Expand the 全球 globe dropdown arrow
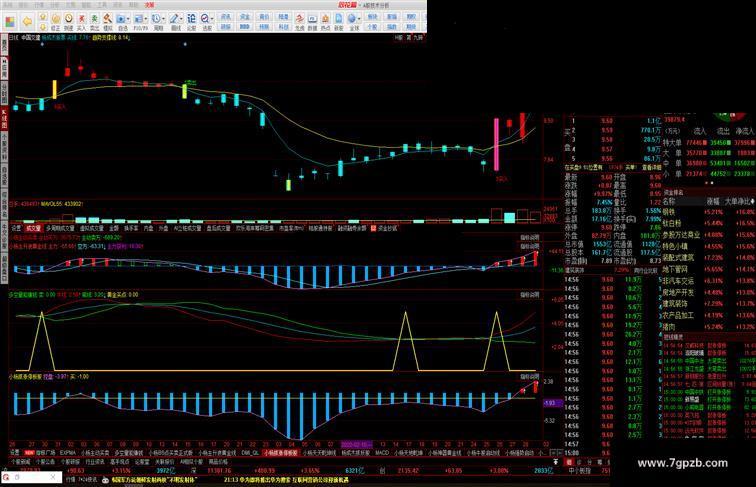 point(360,19)
